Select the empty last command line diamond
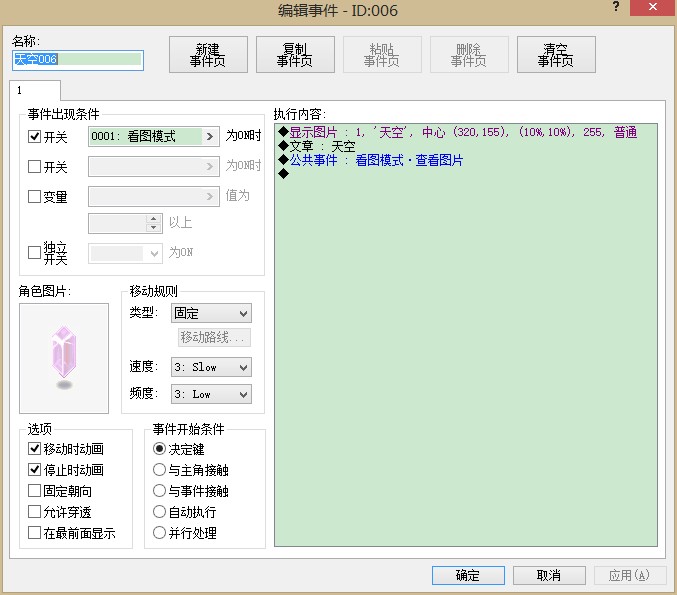 (x=283, y=174)
